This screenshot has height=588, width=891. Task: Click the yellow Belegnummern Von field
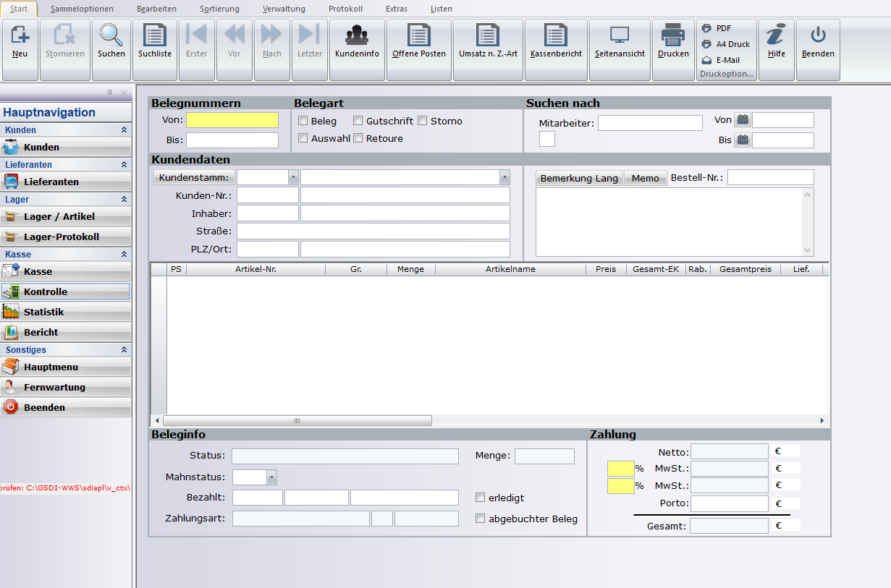pyautogui.click(x=232, y=120)
